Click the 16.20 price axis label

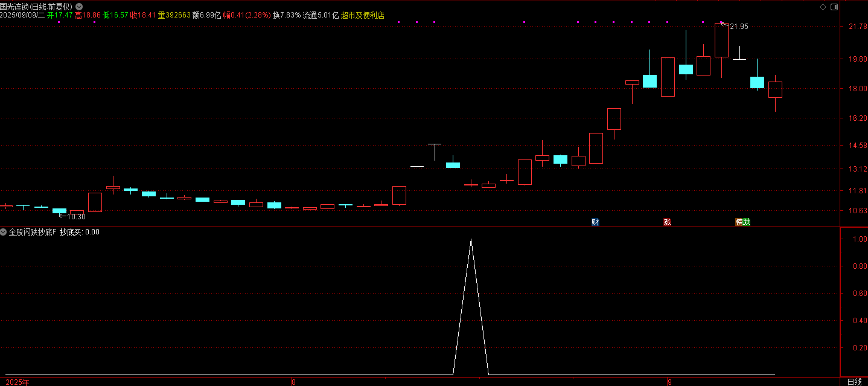tap(858, 118)
